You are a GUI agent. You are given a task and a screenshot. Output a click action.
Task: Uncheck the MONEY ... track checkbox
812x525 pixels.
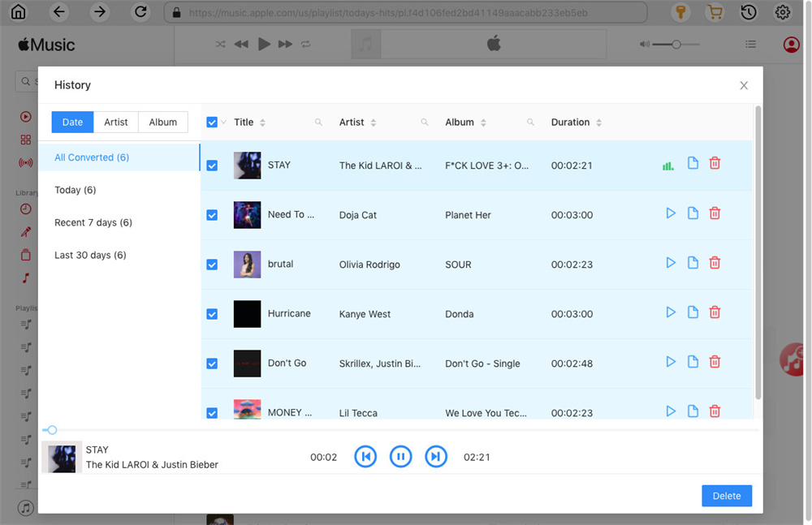(x=212, y=413)
